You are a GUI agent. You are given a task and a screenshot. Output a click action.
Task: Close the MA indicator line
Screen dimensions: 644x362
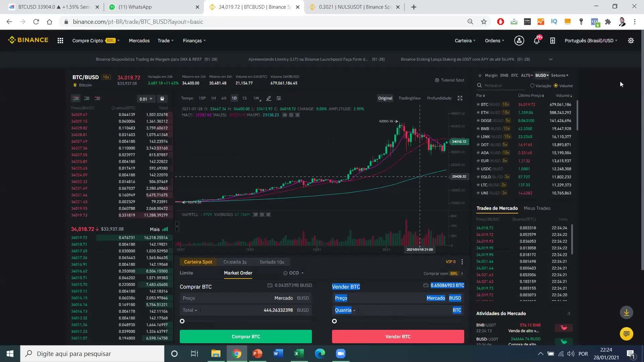[x=298, y=115]
